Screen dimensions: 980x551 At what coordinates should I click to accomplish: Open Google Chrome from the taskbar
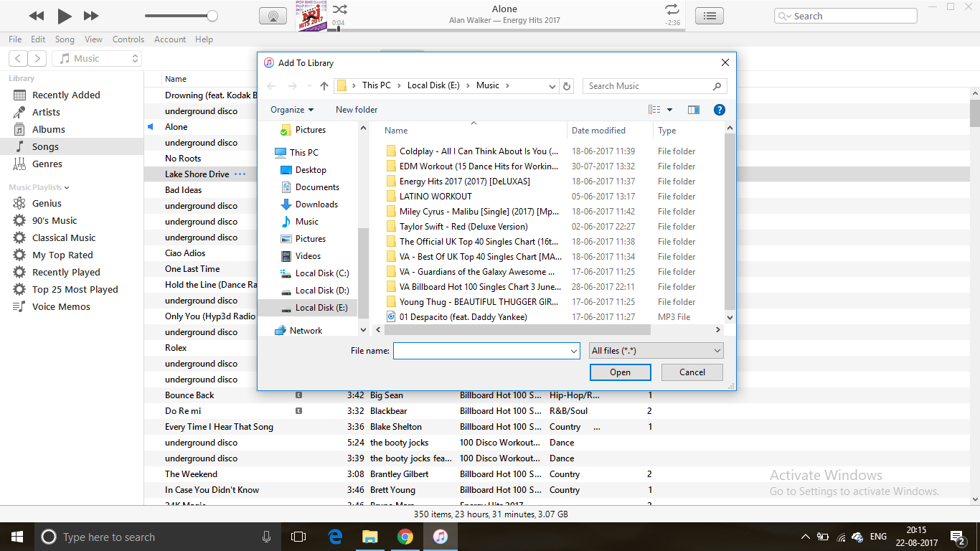[x=405, y=537]
